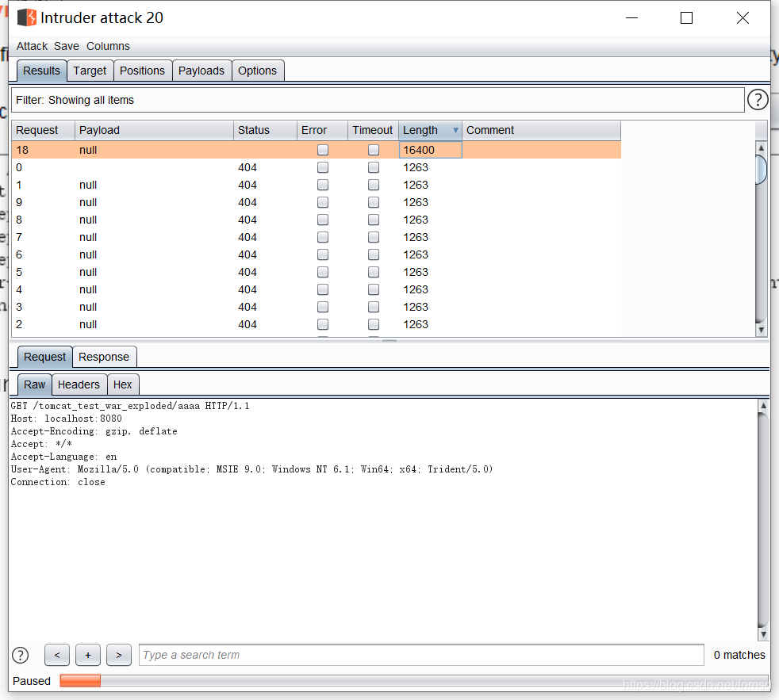
Task: Open the Columns menu
Action: click(108, 46)
